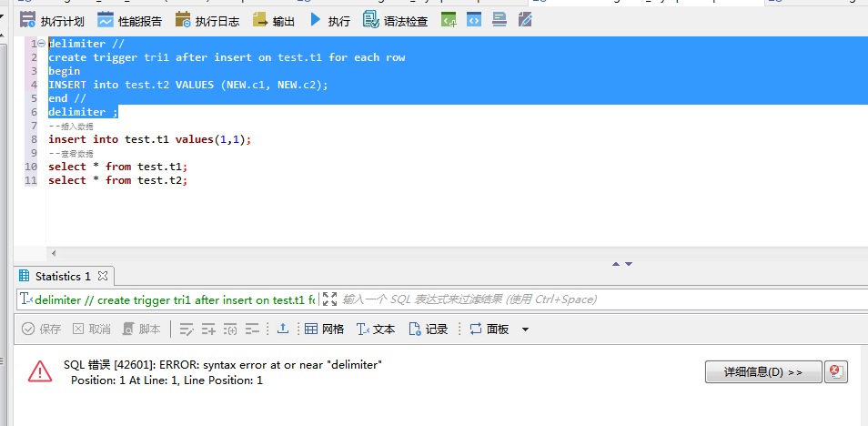Click the 执行计划 (execution plan) toolbar button
The image size is (868, 426).
click(54, 20)
